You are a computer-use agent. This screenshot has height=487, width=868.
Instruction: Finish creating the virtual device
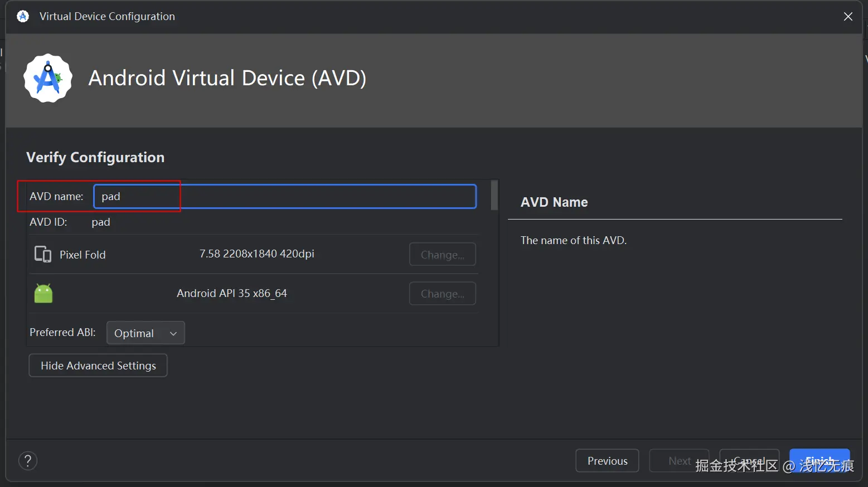click(x=819, y=461)
